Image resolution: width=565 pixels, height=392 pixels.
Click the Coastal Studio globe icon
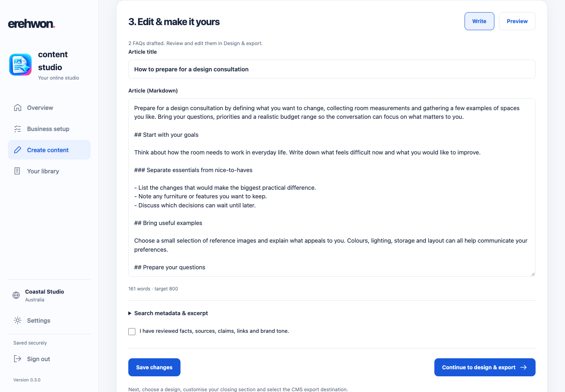[x=16, y=296]
